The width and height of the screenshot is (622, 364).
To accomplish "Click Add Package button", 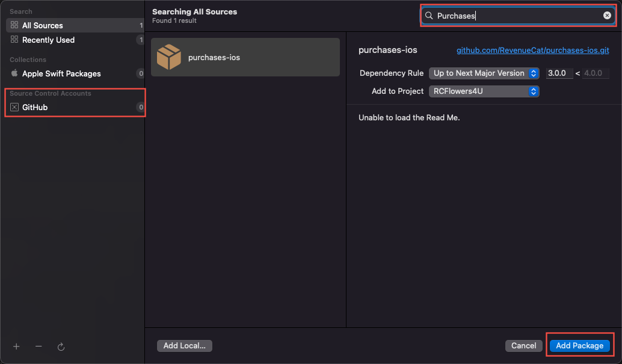I will [579, 346].
